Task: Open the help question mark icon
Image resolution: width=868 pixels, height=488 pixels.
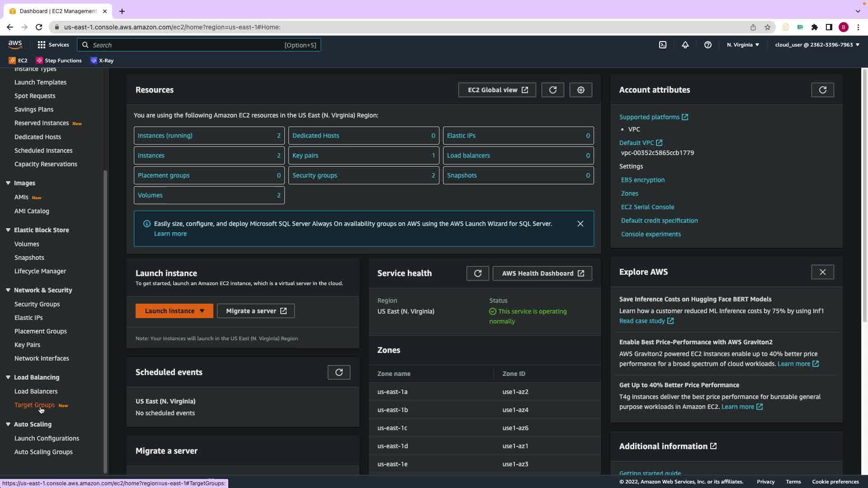Action: (708, 45)
